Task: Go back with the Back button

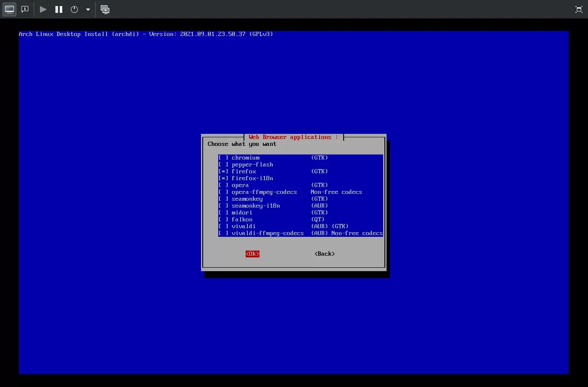Action: click(324, 254)
